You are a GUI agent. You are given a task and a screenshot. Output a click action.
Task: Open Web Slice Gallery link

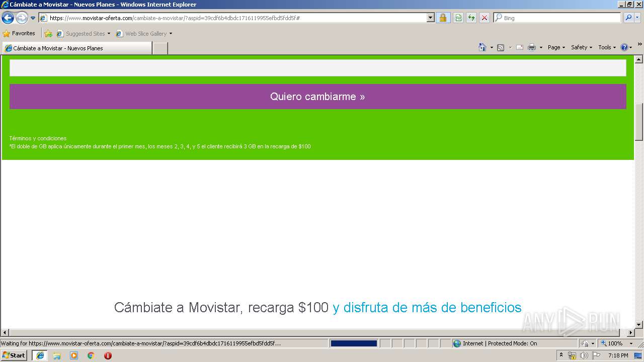(x=144, y=34)
